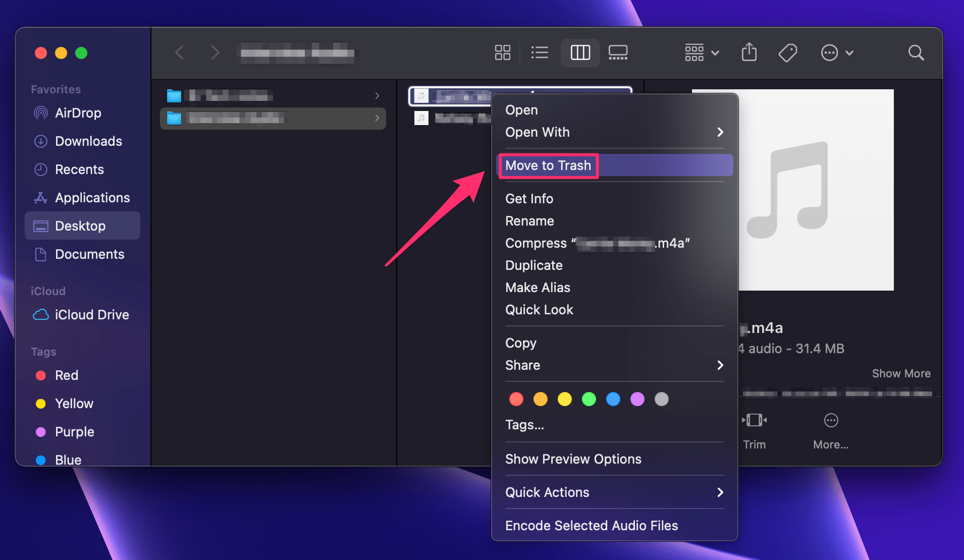Open the More actions ellipsis in the toolbar

pyautogui.click(x=829, y=52)
